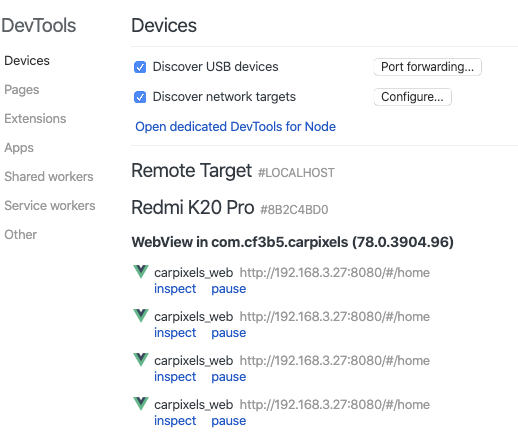Open Shared workers section
This screenshot has height=439, width=518.
click(49, 177)
